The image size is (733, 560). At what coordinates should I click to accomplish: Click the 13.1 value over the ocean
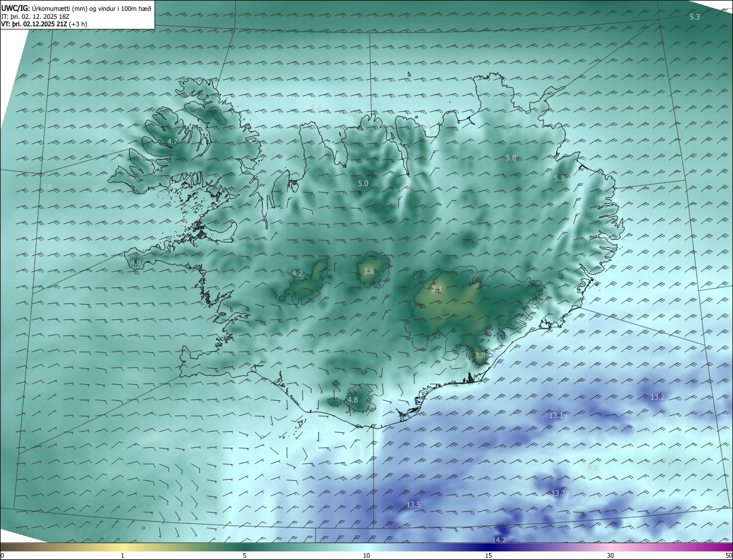[x=556, y=415]
